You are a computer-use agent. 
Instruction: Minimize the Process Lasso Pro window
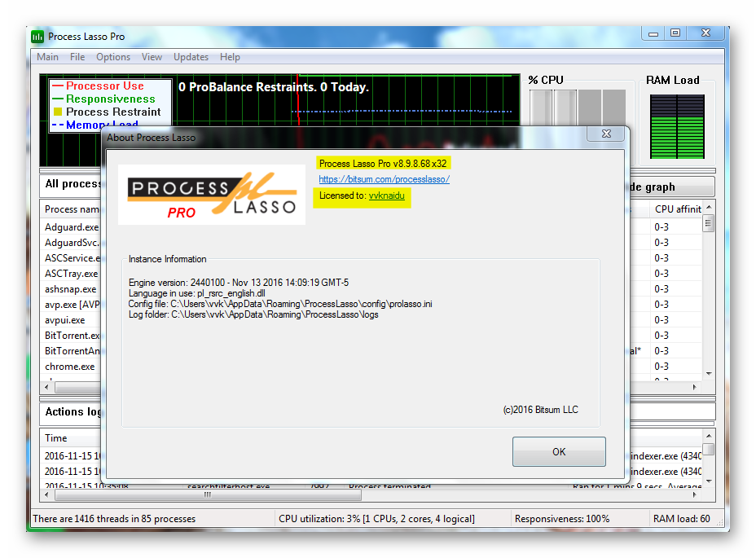[653, 33]
